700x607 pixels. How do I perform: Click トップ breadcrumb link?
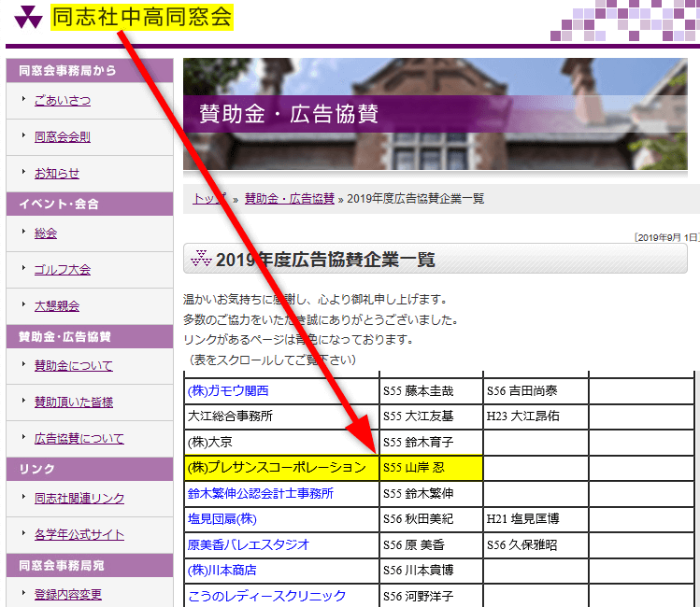tap(209, 199)
